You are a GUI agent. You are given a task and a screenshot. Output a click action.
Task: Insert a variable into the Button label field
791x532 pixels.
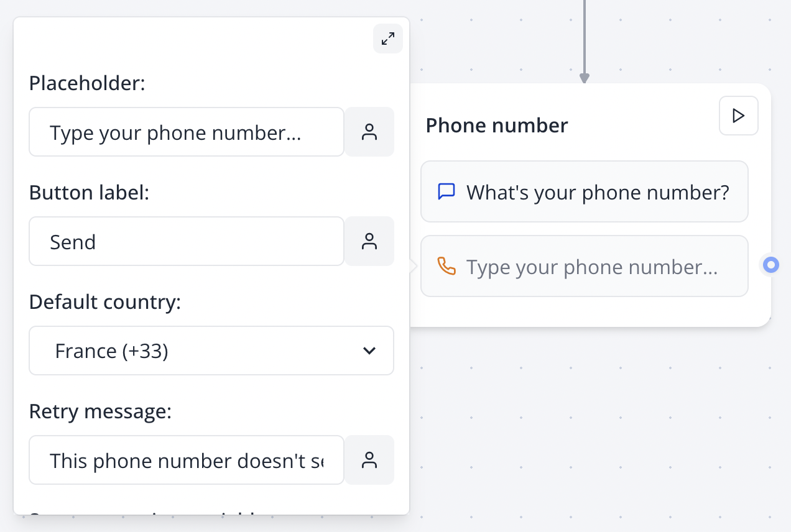pos(369,241)
